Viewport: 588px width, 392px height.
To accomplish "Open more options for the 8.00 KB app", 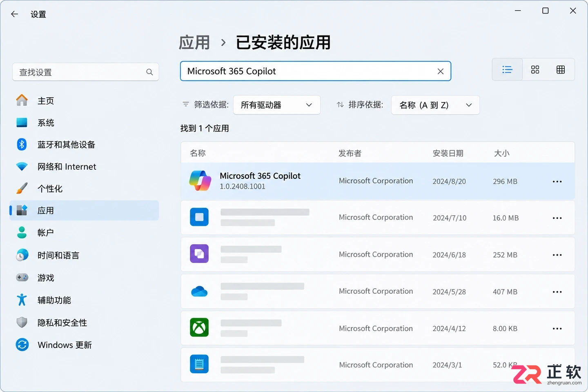I will [557, 328].
